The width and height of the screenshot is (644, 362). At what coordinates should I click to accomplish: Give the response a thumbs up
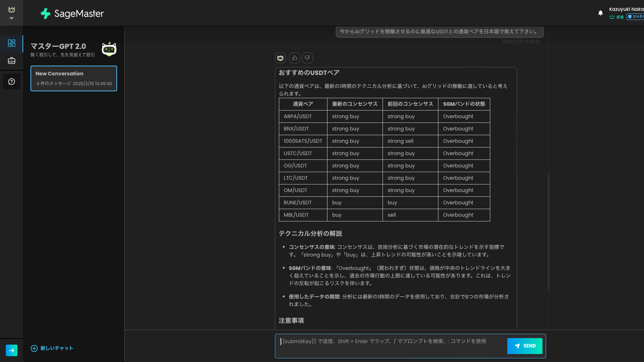pyautogui.click(x=294, y=58)
